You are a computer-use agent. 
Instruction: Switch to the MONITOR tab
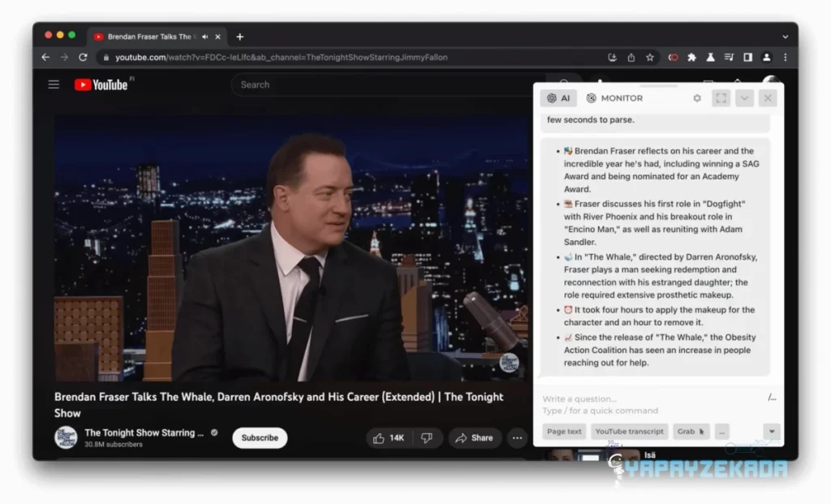pos(615,98)
